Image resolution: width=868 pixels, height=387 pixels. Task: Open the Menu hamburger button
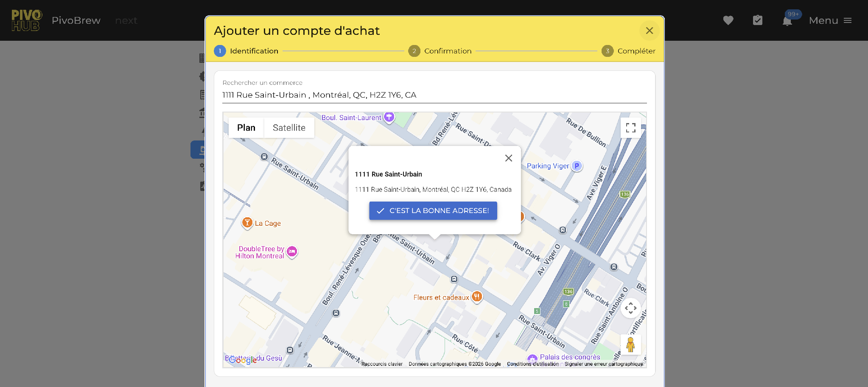[830, 20]
